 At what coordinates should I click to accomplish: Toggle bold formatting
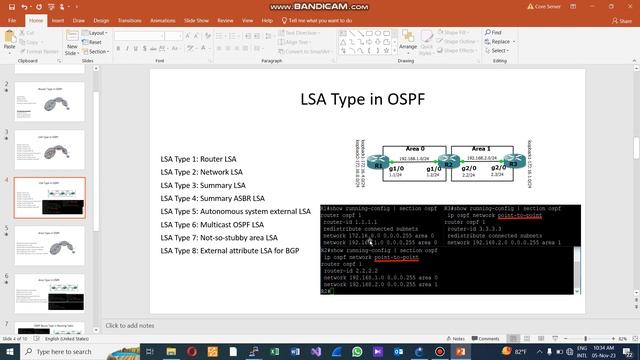(x=118, y=49)
